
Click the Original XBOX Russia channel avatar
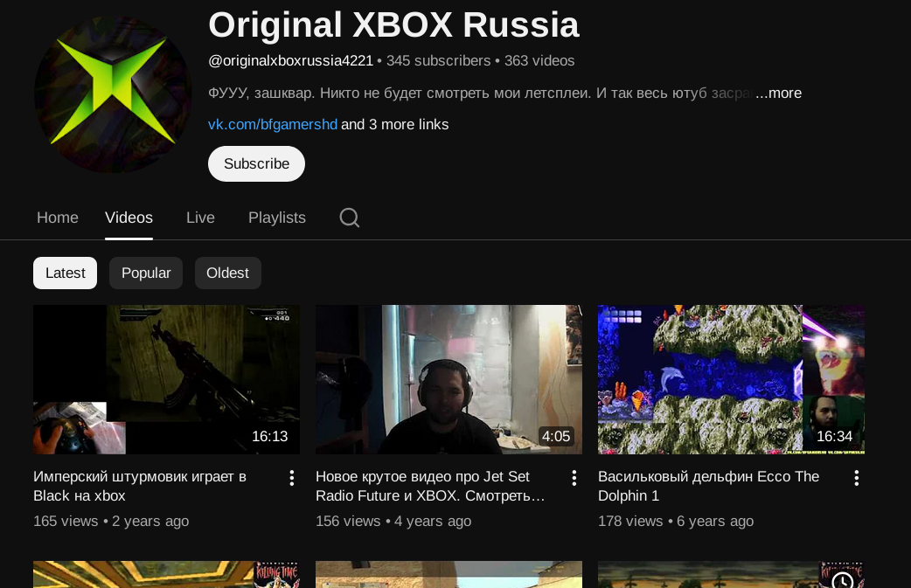(114, 94)
